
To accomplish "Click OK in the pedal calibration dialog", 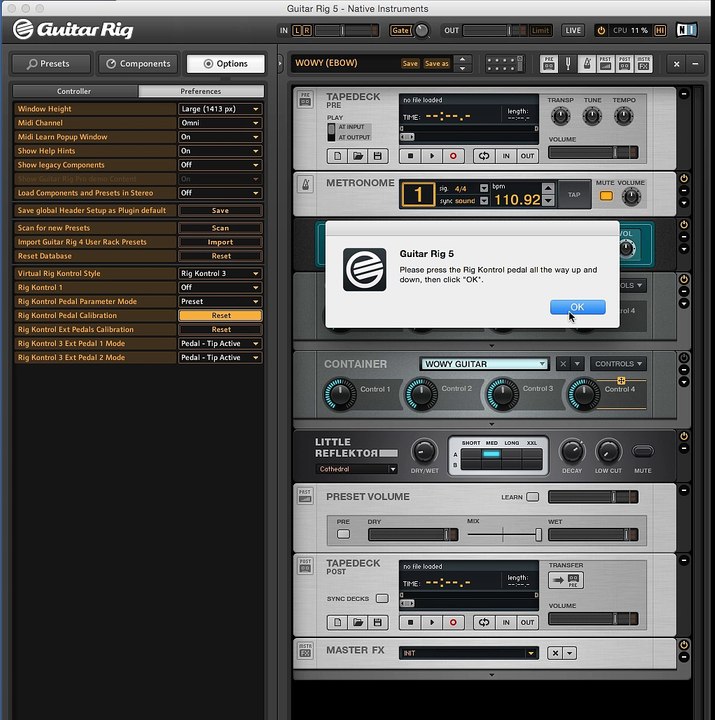I will pos(577,307).
